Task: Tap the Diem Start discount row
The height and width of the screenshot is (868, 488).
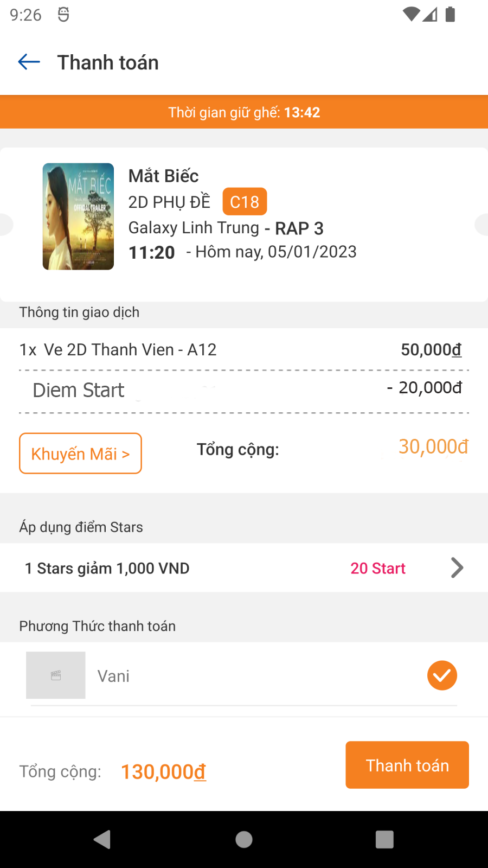Action: pyautogui.click(x=244, y=391)
